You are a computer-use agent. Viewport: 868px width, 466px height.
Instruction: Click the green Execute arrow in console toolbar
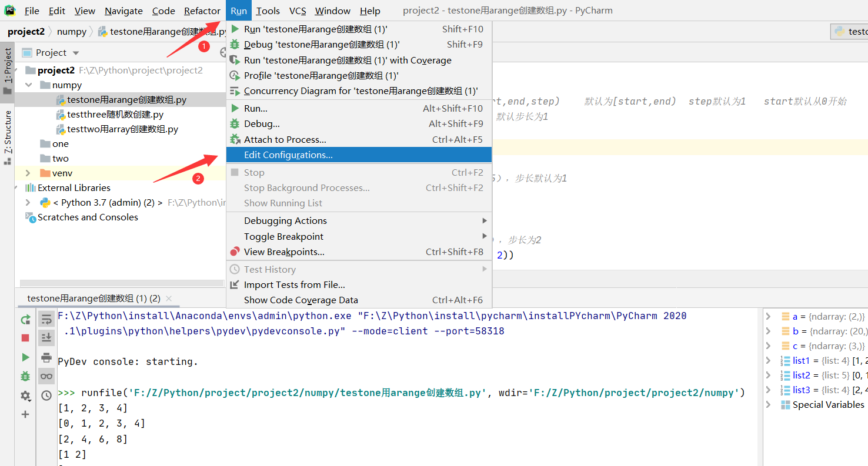25,357
